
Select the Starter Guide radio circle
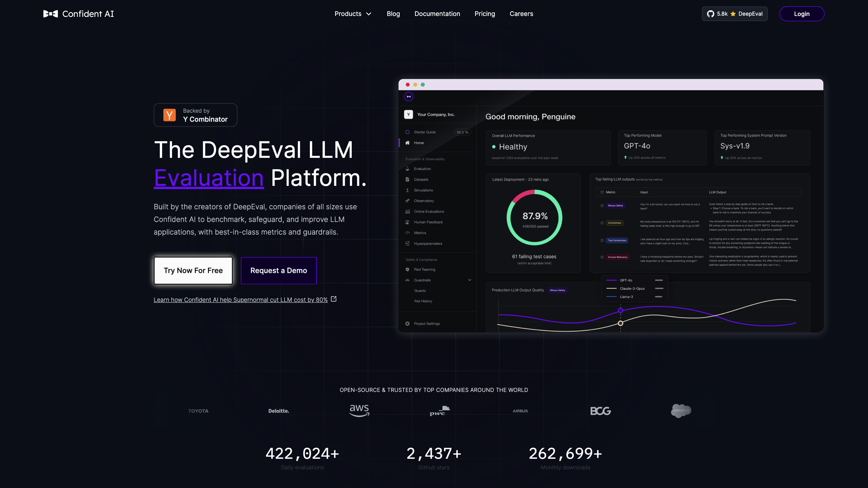point(407,132)
